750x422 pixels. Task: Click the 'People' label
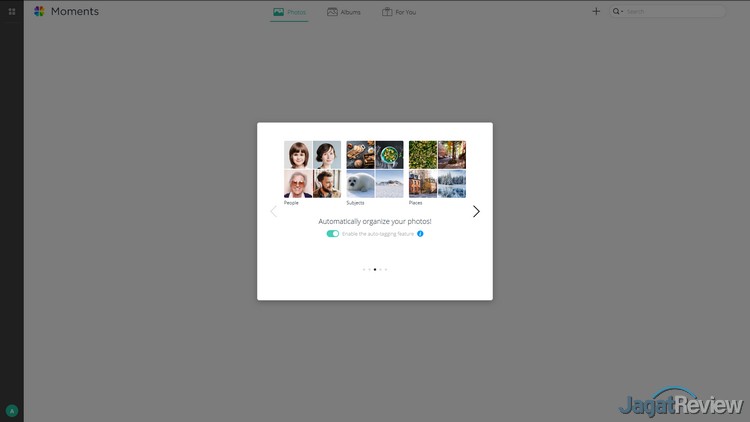(291, 203)
